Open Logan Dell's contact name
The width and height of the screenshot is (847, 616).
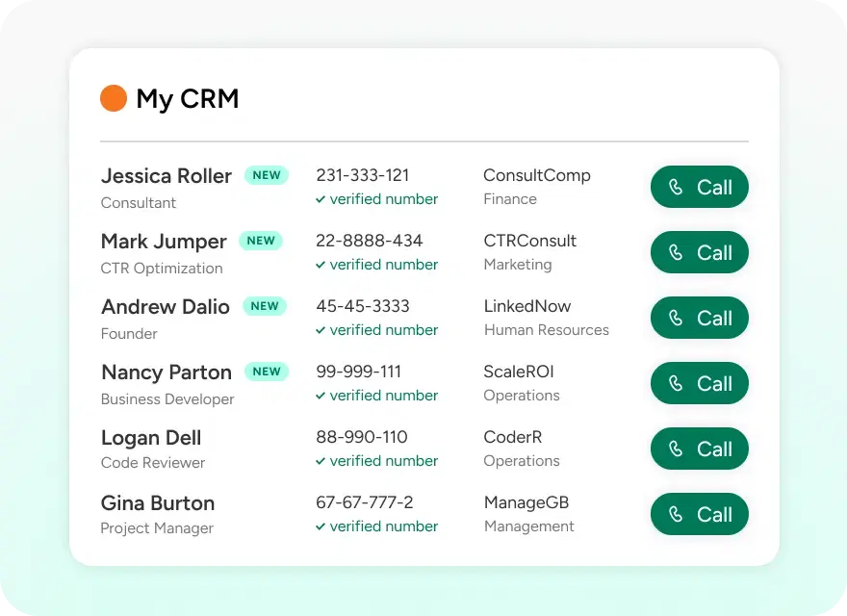click(151, 438)
